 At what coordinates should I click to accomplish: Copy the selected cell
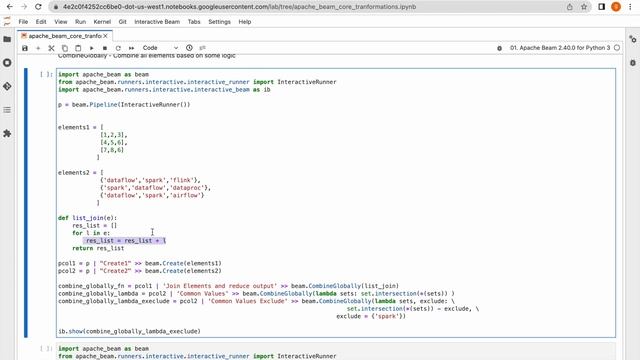pos(64,48)
